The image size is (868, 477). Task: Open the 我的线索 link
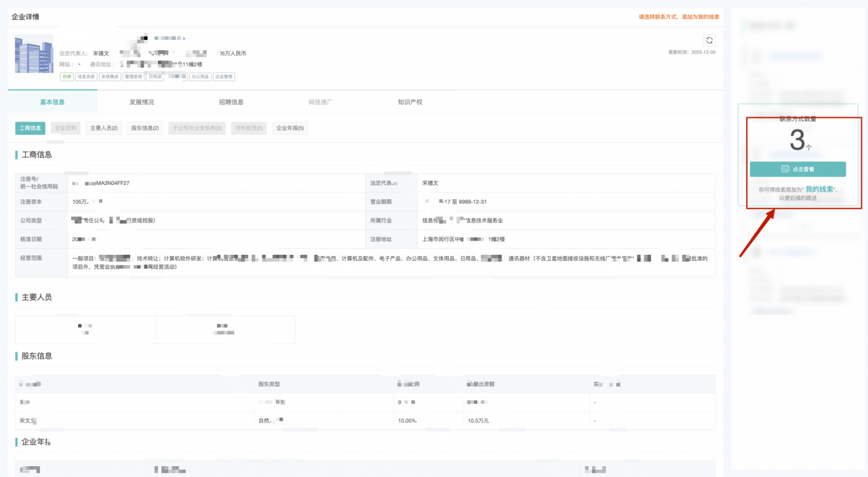click(x=819, y=189)
